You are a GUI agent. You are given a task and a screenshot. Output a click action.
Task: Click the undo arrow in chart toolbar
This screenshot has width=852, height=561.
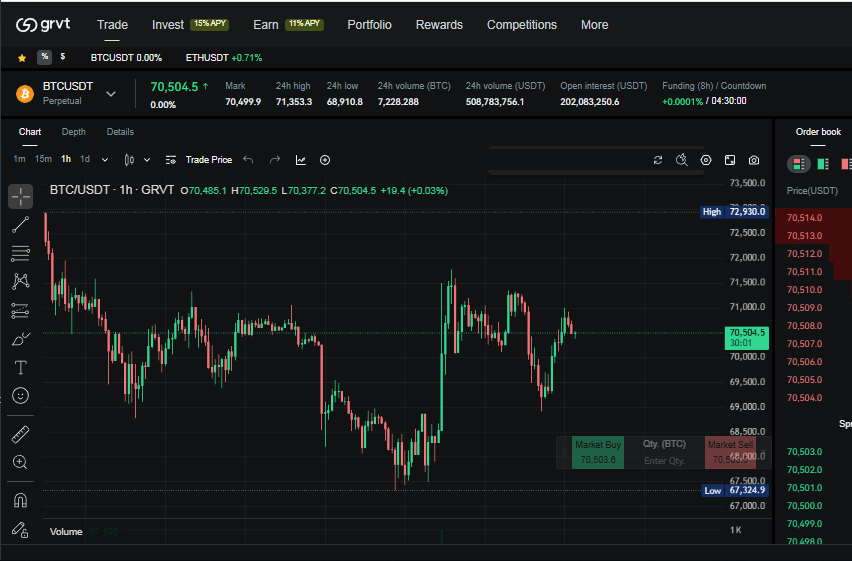(248, 160)
